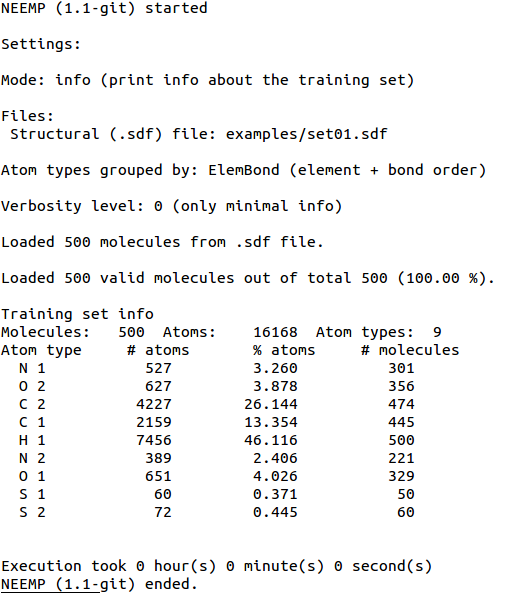Click the 'NEEMP (1.1-git) started' line
The image size is (511, 593).
[104, 8]
